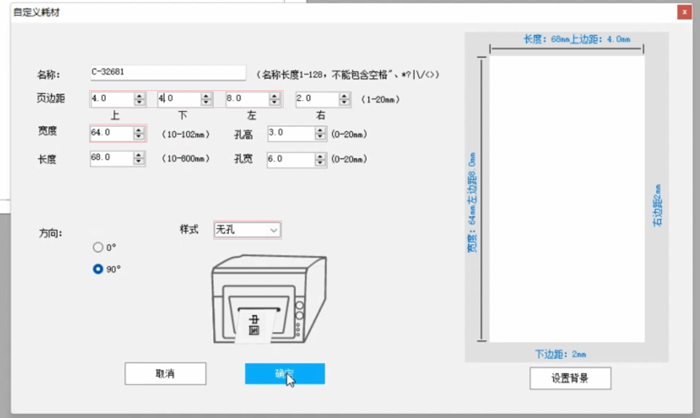The height and width of the screenshot is (418, 700).
Task: Click the 孔高 field showing 3.0
Action: coord(291,134)
